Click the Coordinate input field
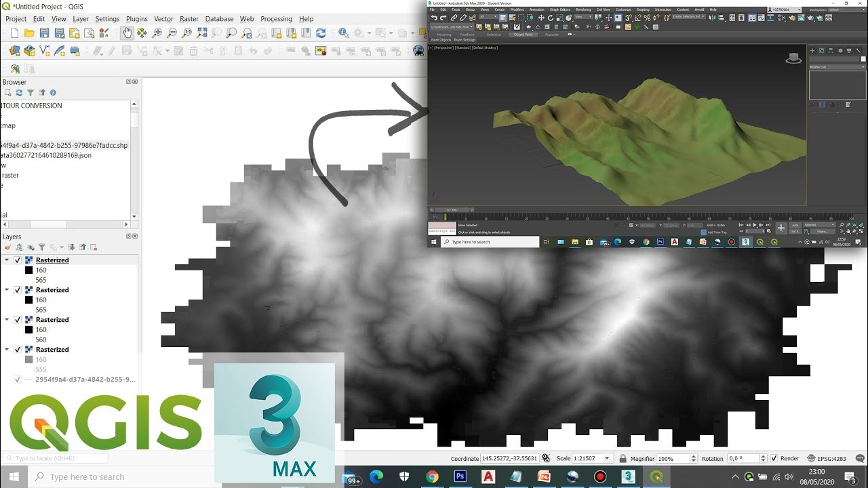This screenshot has height=488, width=868. point(510,459)
